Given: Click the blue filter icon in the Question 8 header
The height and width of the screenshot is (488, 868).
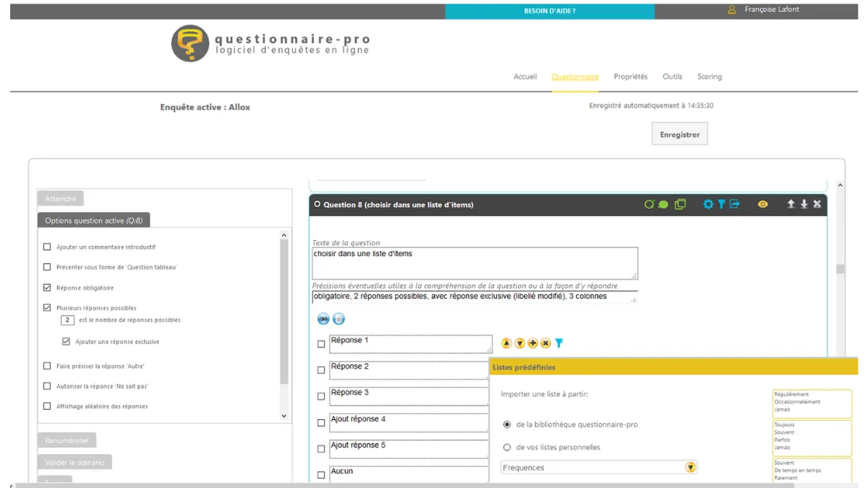Looking at the screenshot, I should pyautogui.click(x=721, y=205).
